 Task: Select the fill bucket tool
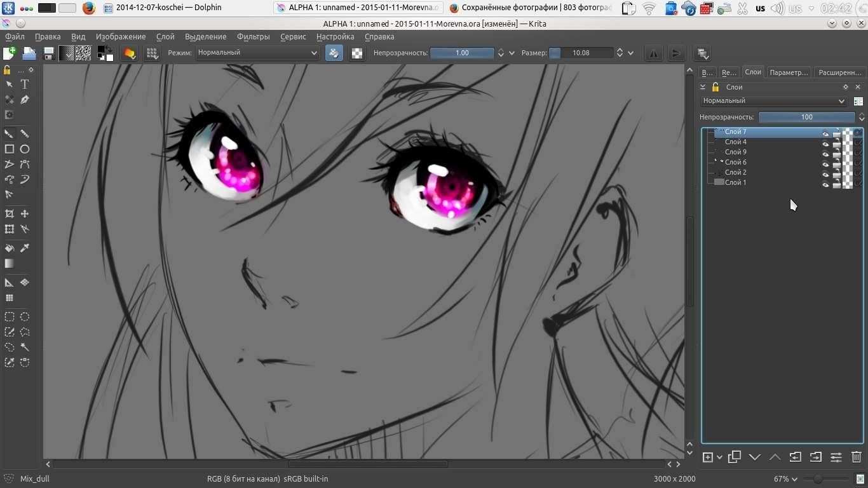[x=9, y=248]
